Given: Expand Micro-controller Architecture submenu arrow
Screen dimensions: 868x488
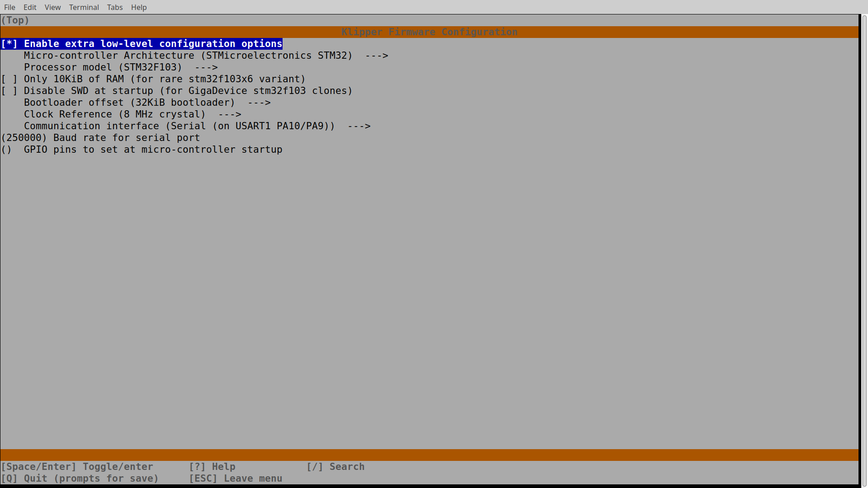Looking at the screenshot, I should click(x=377, y=56).
